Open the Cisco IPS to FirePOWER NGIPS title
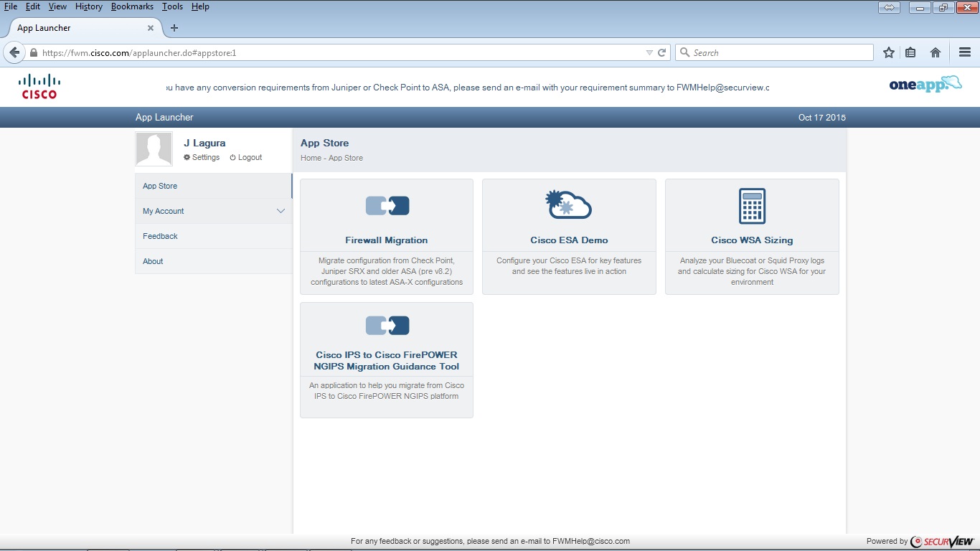Image resolution: width=980 pixels, height=551 pixels. (387, 360)
